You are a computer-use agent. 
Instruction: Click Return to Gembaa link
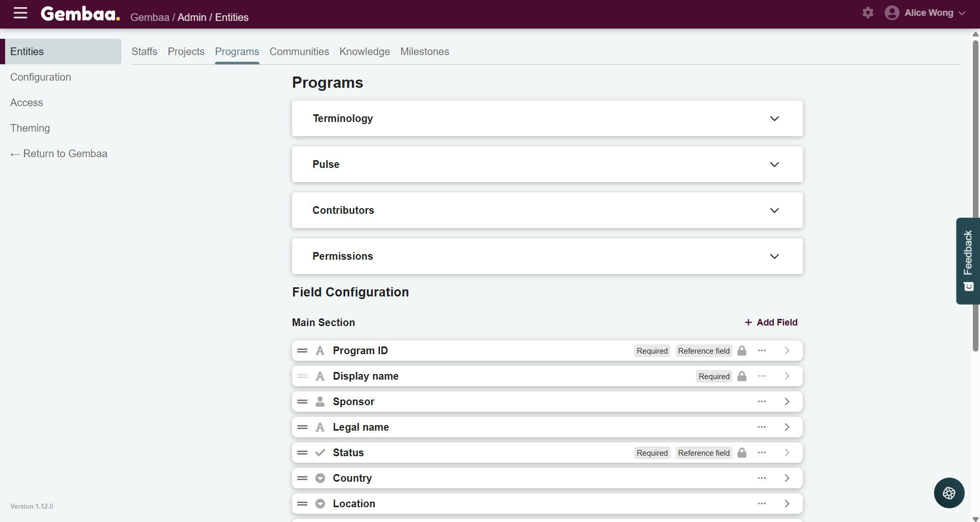click(x=59, y=154)
